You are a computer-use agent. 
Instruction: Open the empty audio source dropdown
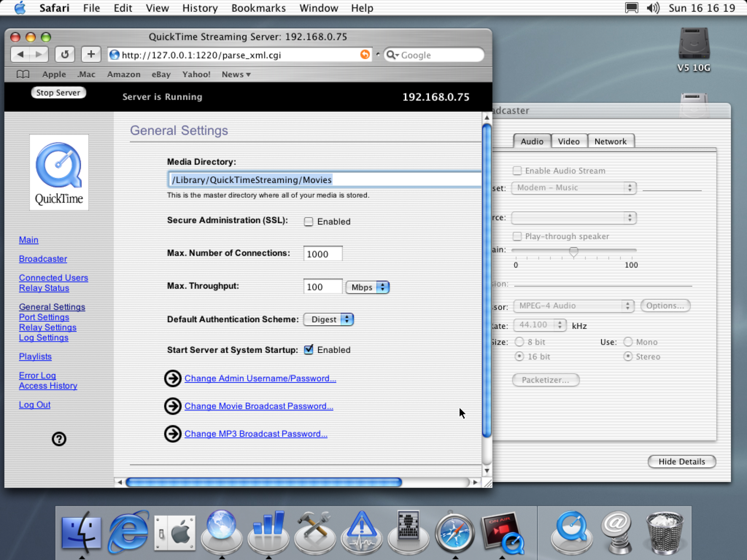pyautogui.click(x=574, y=218)
